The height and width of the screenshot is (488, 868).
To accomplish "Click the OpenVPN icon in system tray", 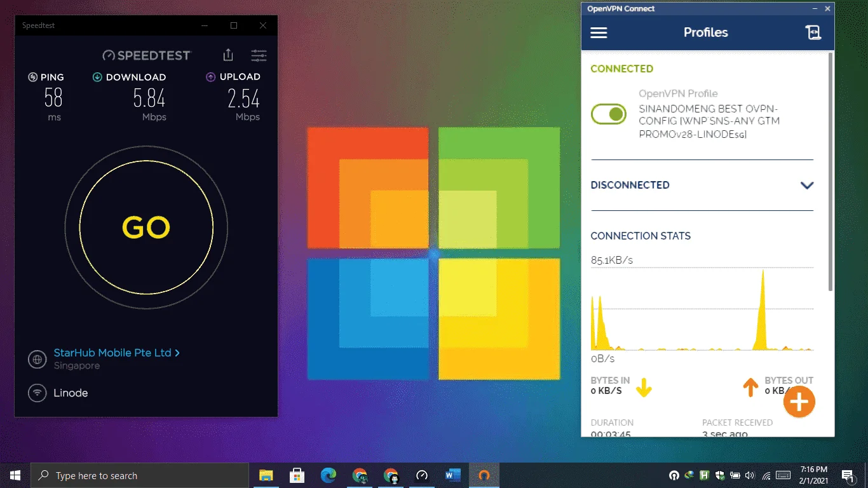I will coord(674,475).
